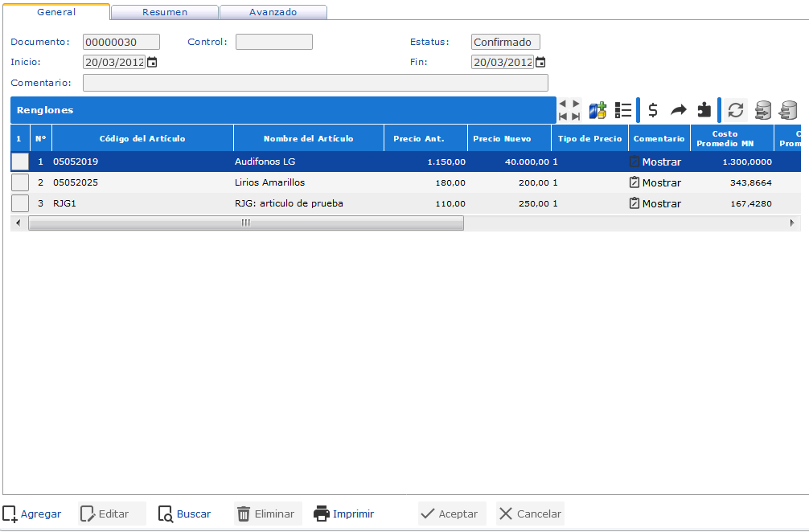The image size is (809, 532).
Task: Tick the checkbox for Lirios Amarillos row
Action: point(20,182)
